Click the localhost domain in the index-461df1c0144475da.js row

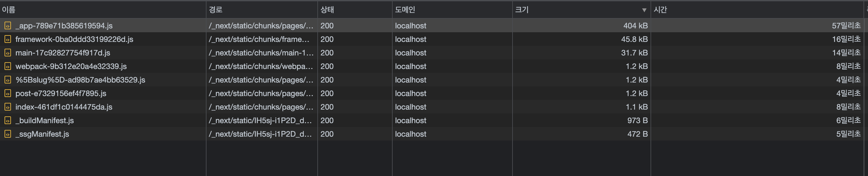[x=410, y=107]
